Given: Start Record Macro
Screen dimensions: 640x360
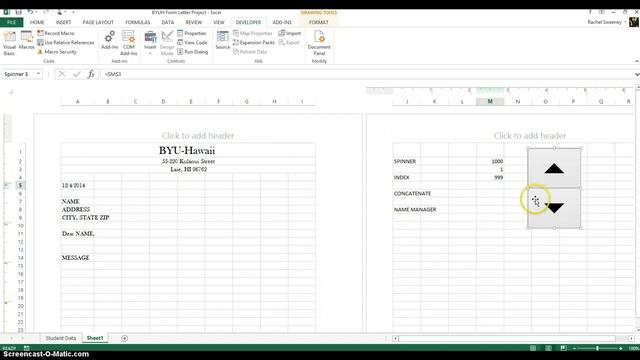Looking at the screenshot, I should point(56,33).
